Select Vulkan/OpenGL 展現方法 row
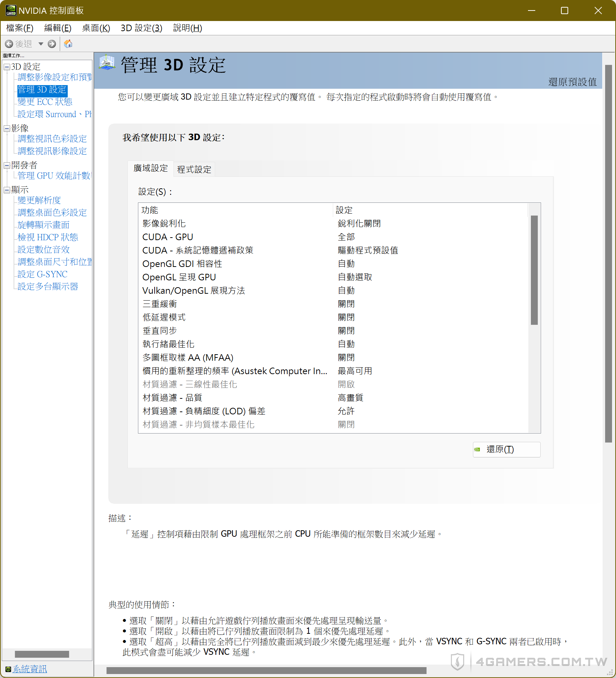Image resolution: width=616 pixels, height=678 pixels. pos(333,290)
